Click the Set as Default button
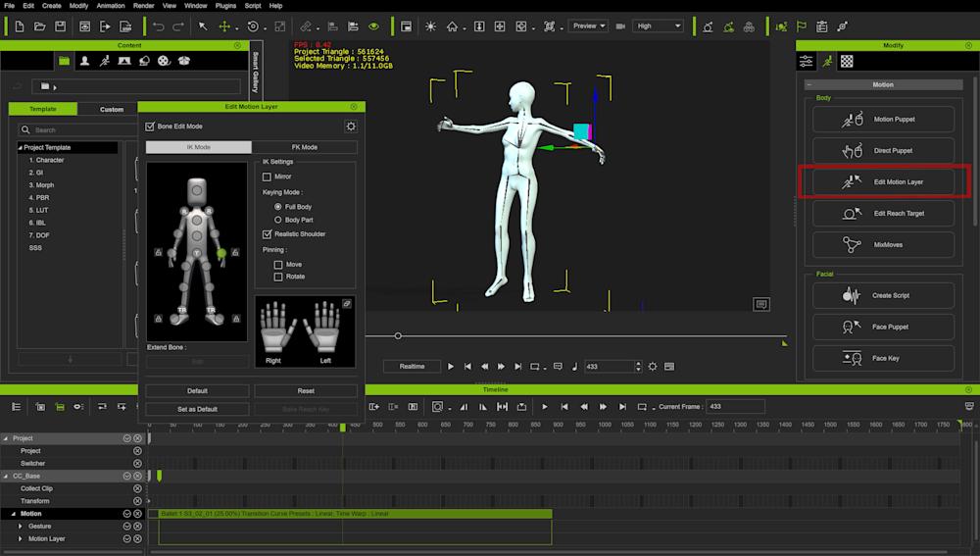 point(197,409)
